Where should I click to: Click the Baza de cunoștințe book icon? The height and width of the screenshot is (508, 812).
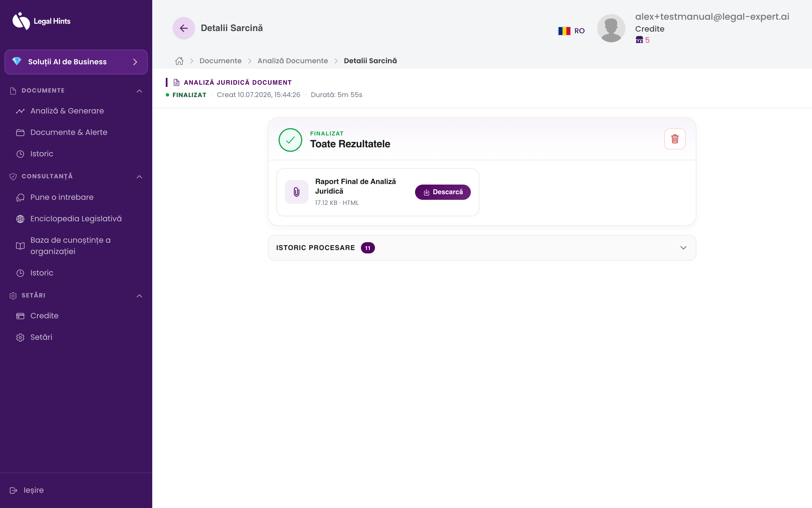click(x=21, y=246)
